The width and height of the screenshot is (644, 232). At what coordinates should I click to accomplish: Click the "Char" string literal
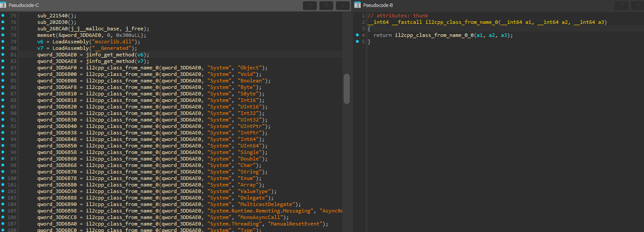point(247,165)
